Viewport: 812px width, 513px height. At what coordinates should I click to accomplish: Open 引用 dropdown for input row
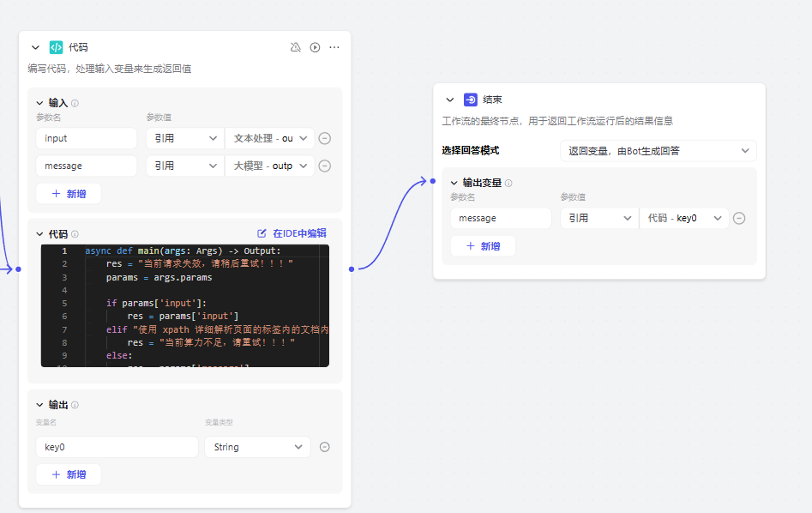coord(185,138)
